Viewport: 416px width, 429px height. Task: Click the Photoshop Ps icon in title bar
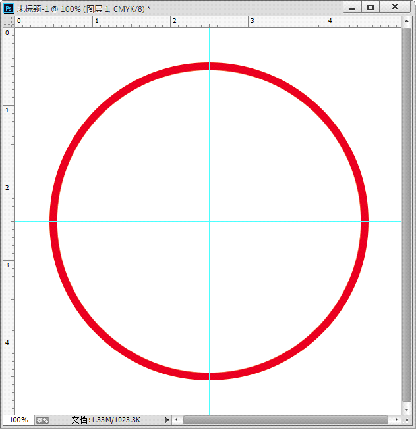(8, 8)
